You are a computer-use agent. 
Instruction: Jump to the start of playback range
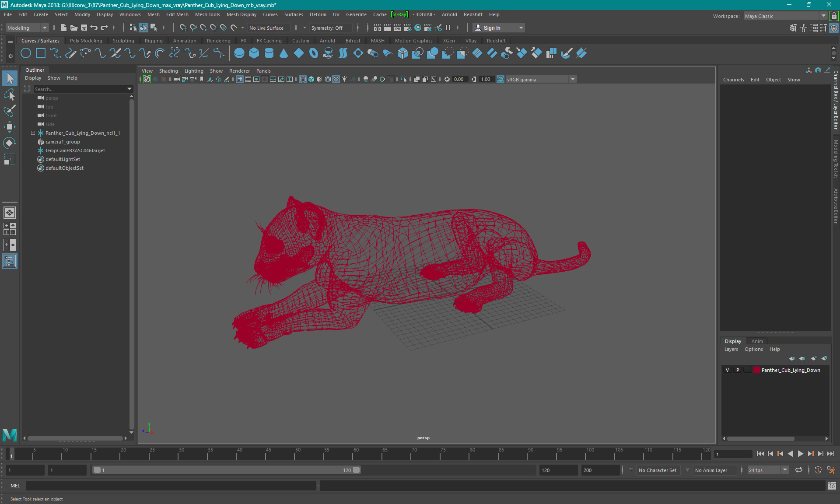coord(760,454)
